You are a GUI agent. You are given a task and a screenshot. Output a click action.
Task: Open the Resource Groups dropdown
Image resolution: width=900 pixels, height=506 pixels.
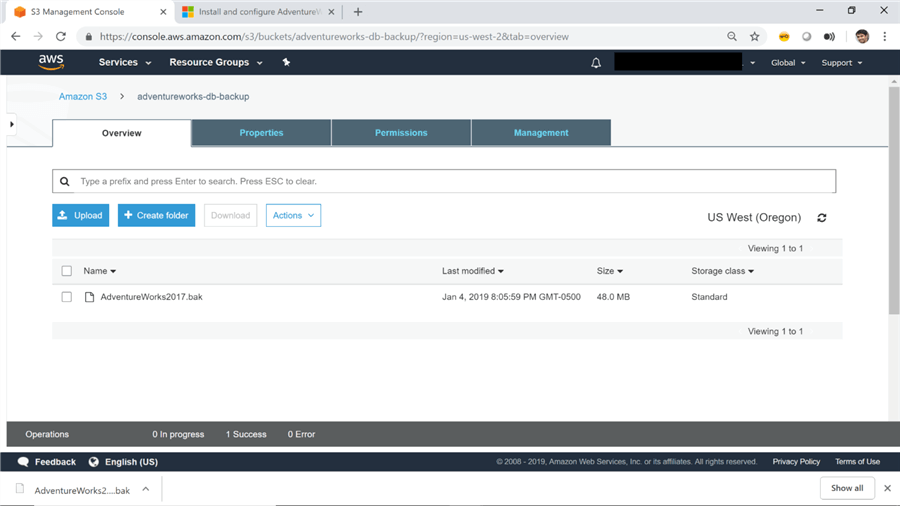pos(216,62)
